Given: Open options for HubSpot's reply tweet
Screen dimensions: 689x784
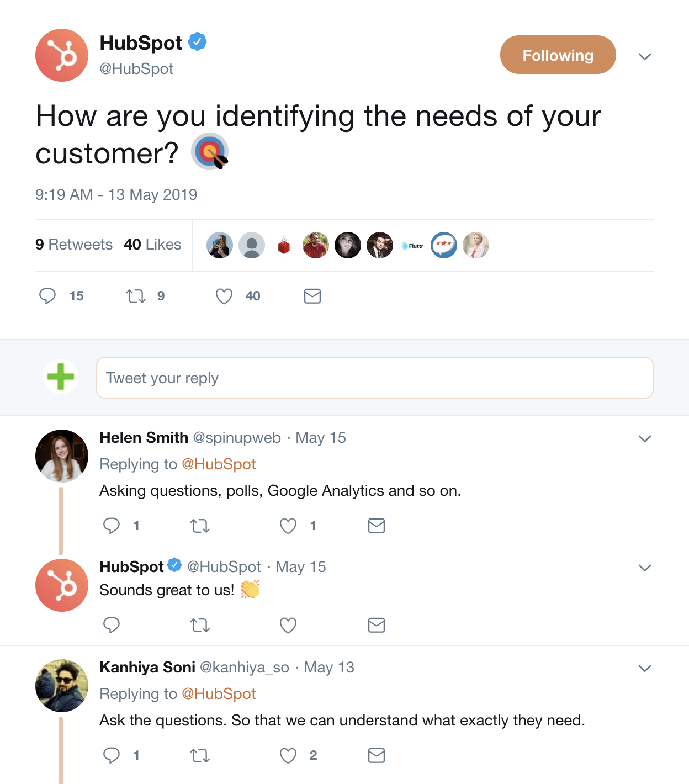Looking at the screenshot, I should pos(645,568).
